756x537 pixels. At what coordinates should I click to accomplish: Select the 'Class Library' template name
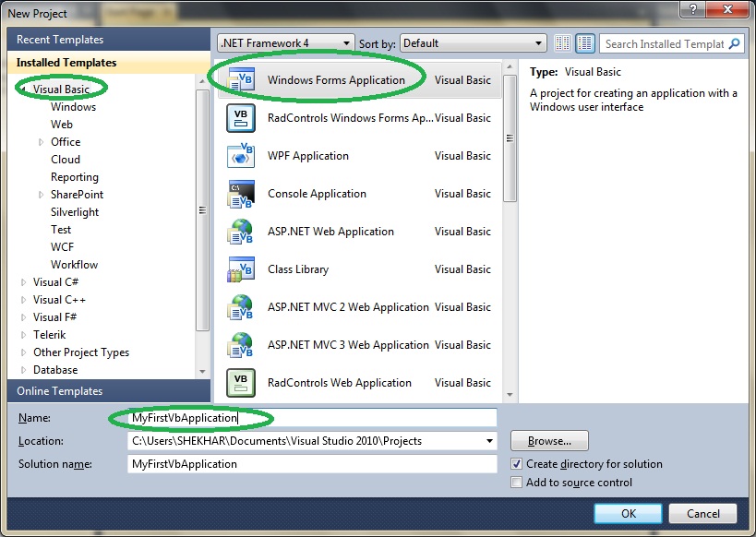click(298, 269)
